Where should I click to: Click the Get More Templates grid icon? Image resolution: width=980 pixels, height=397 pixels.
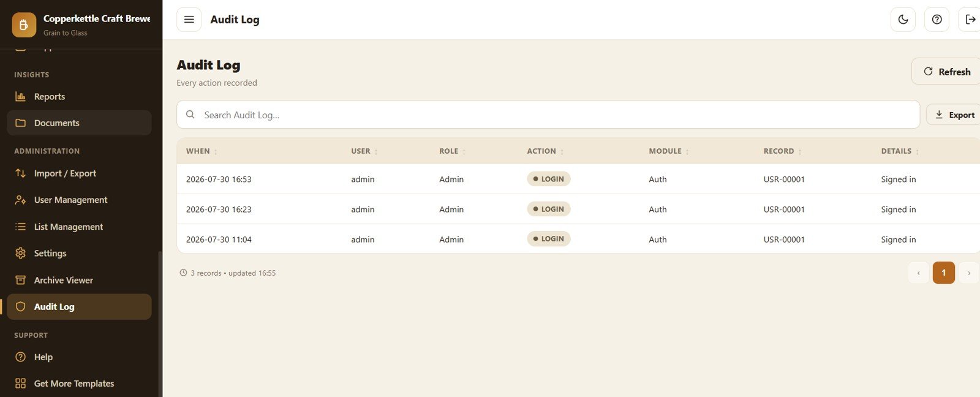click(x=20, y=384)
